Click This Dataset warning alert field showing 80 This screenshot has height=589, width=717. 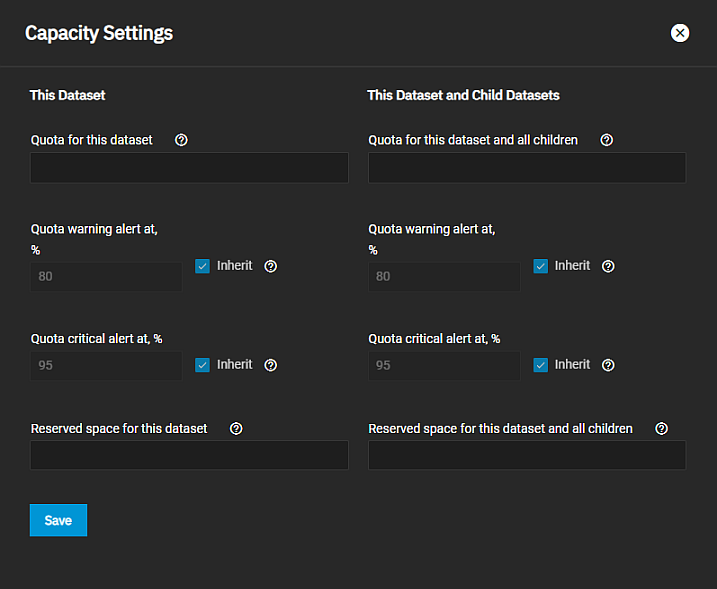coord(106,276)
